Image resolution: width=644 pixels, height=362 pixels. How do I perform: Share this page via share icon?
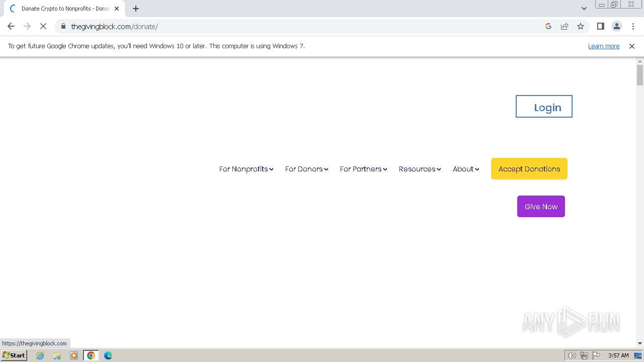pos(565,26)
